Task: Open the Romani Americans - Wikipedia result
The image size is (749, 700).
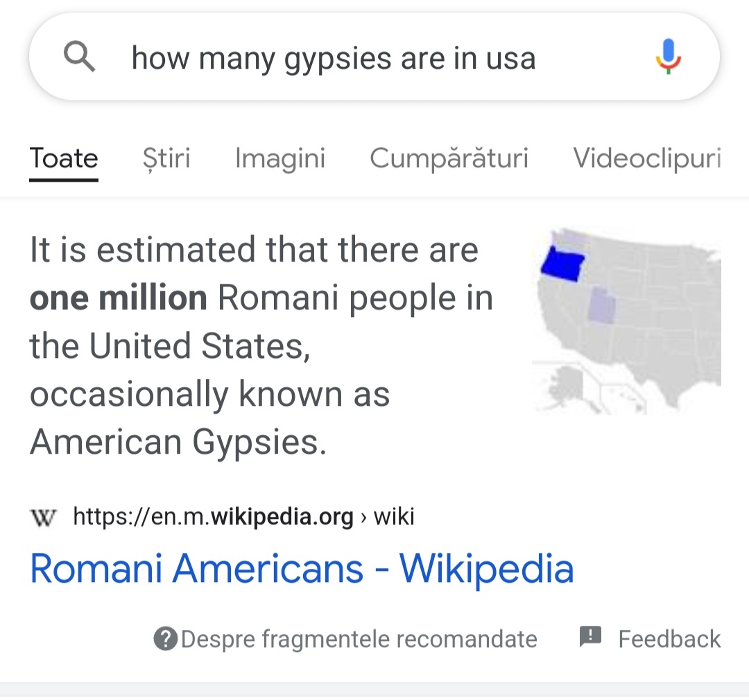Action: point(302,569)
